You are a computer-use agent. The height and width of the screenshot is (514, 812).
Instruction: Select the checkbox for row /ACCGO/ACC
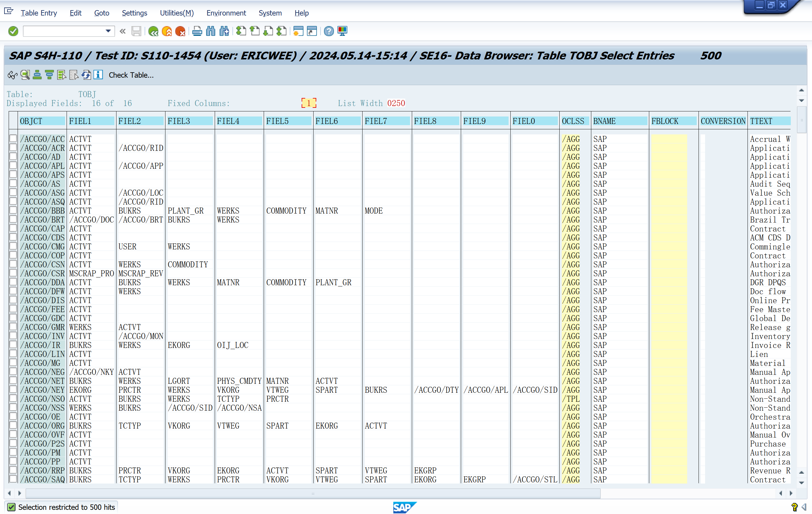click(13, 139)
